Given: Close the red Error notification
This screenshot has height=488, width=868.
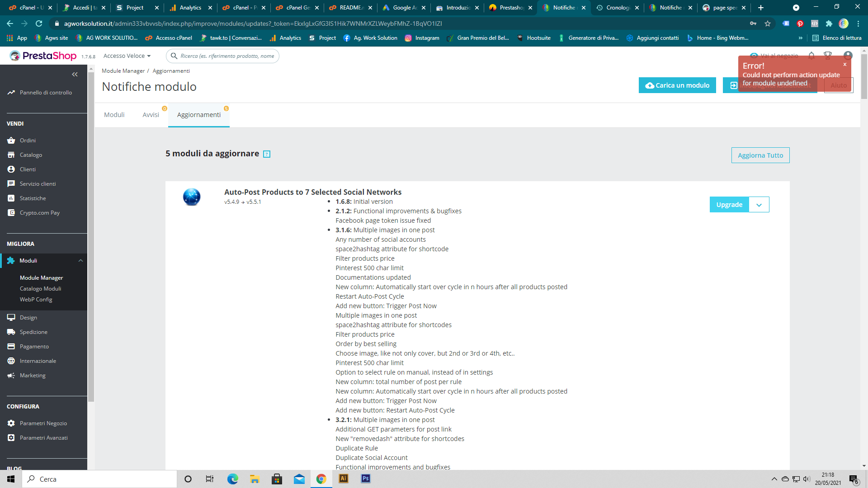Looking at the screenshot, I should tap(844, 65).
